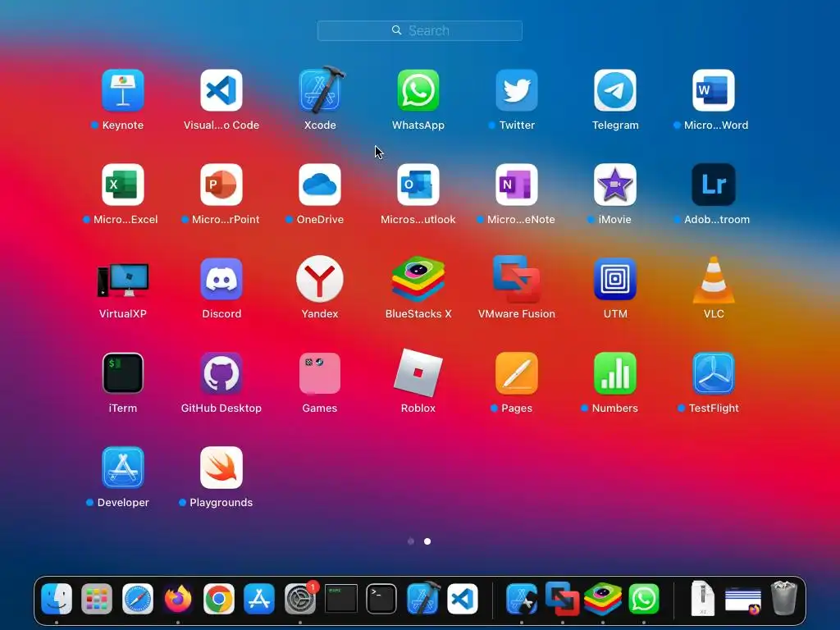The height and width of the screenshot is (630, 840).
Task: Open Finder in the Dock
Action: pos(57,599)
